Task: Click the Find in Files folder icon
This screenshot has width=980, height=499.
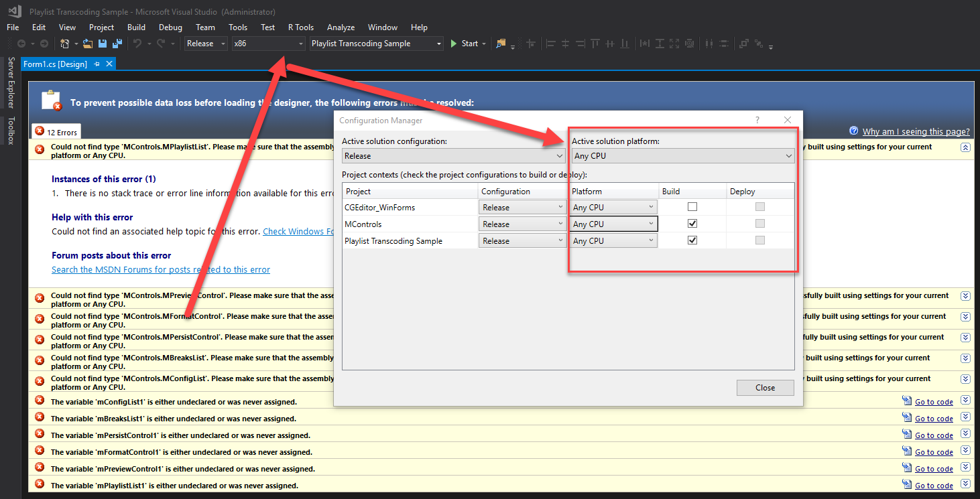Action: [501, 44]
